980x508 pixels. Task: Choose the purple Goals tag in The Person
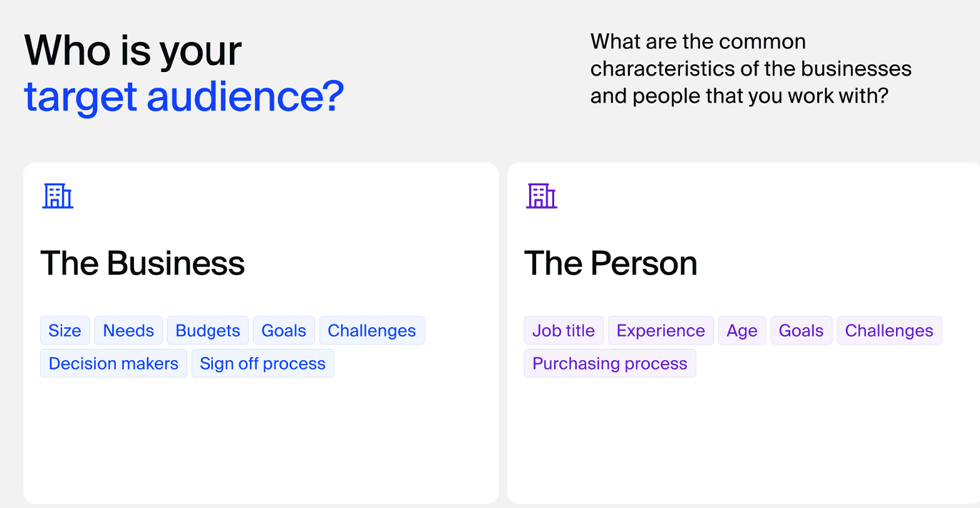tap(801, 331)
